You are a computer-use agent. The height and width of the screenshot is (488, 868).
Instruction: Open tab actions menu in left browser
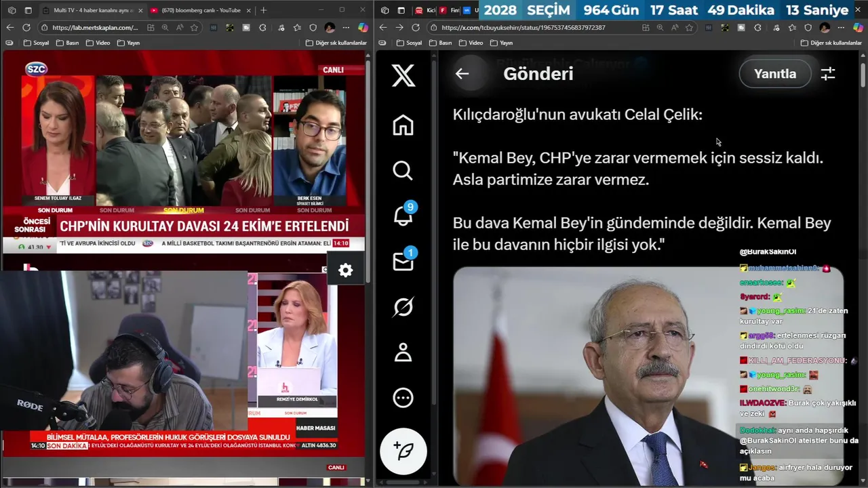point(28,10)
